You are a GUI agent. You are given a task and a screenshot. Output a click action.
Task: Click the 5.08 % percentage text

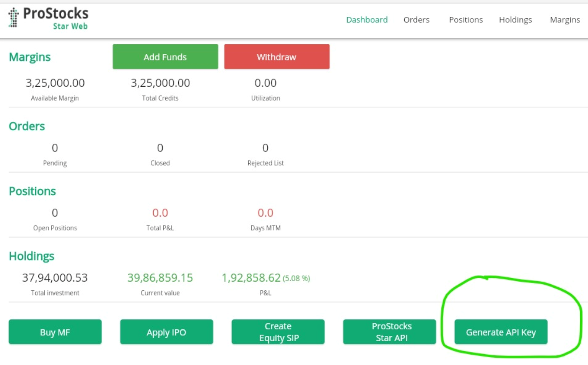tap(296, 279)
